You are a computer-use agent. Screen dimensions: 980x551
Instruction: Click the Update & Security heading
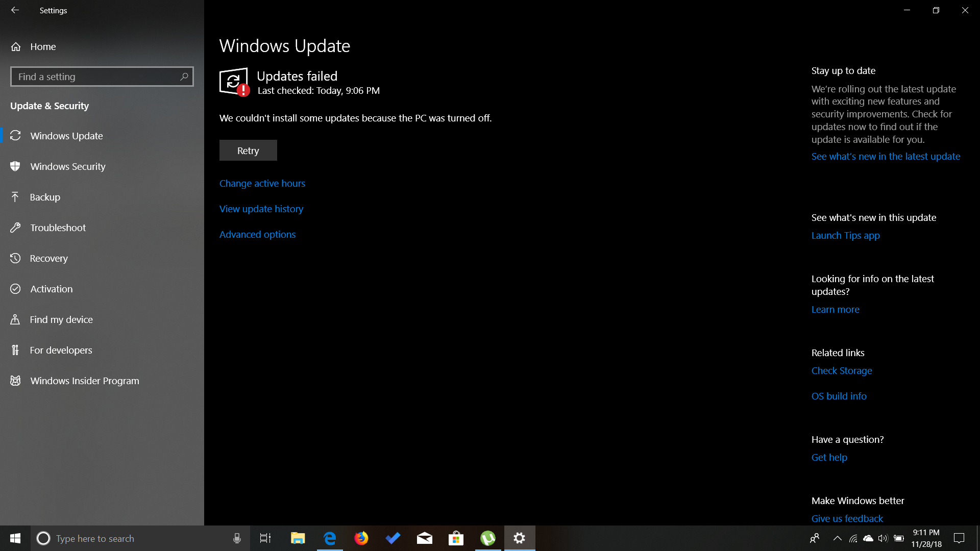pos(50,106)
